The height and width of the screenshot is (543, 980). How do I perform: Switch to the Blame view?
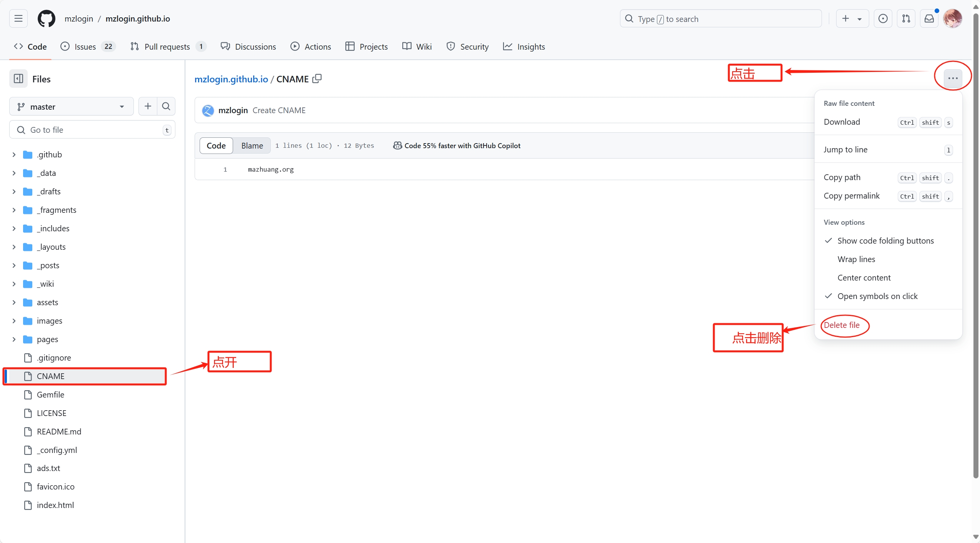coord(252,145)
